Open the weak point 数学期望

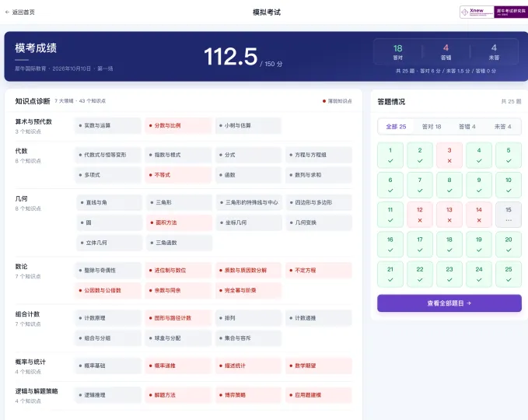pos(319,366)
